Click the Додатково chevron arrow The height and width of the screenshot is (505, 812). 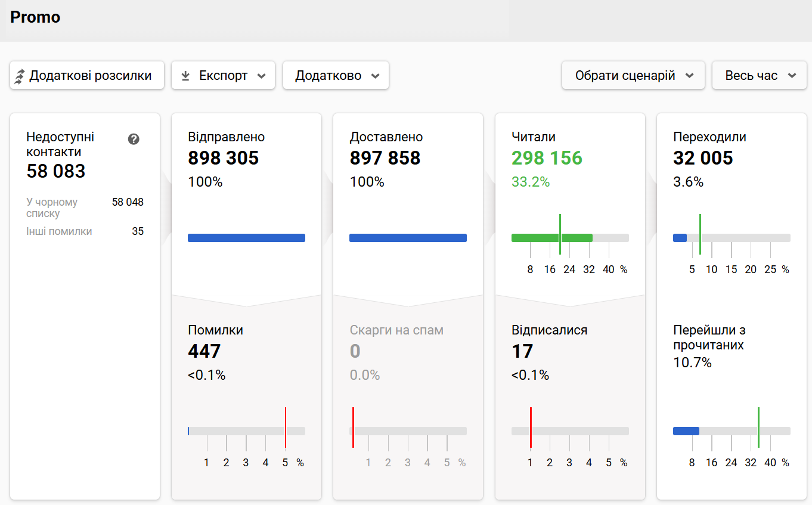375,76
